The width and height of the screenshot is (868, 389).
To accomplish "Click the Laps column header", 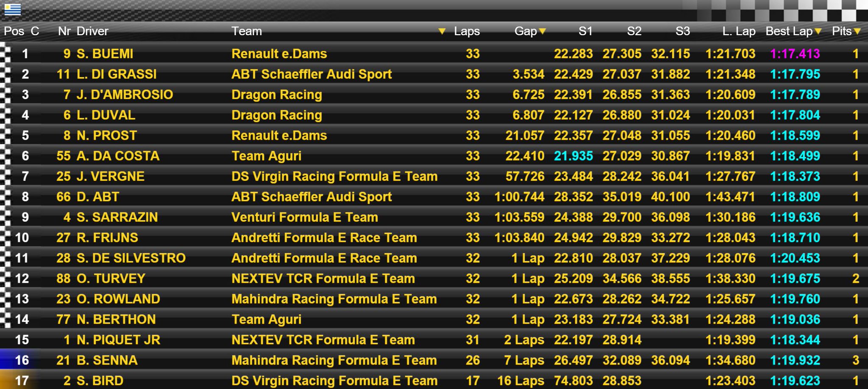I will click(x=467, y=31).
